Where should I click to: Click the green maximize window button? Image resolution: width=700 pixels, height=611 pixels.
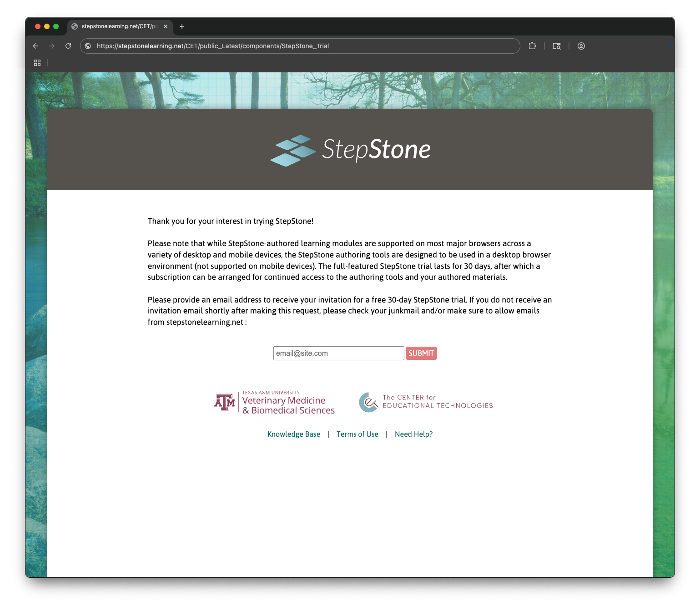56,26
